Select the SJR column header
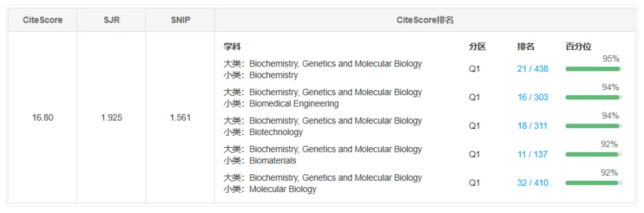 click(112, 20)
